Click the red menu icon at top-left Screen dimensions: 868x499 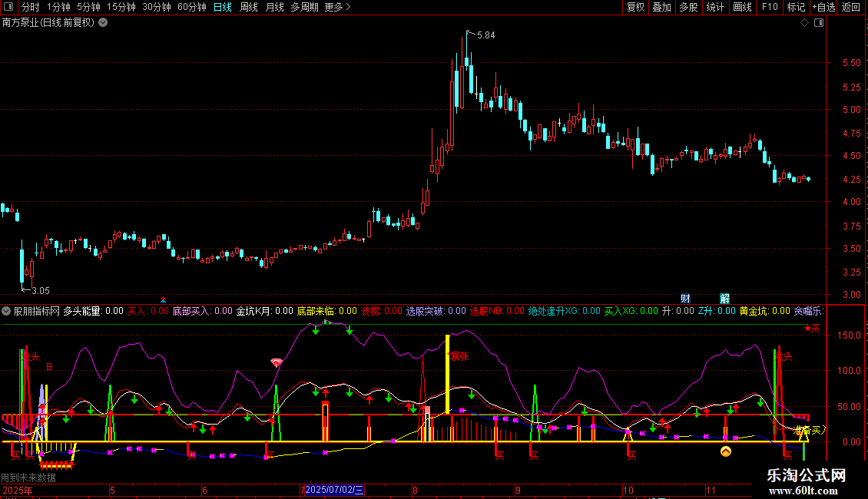click(x=8, y=7)
